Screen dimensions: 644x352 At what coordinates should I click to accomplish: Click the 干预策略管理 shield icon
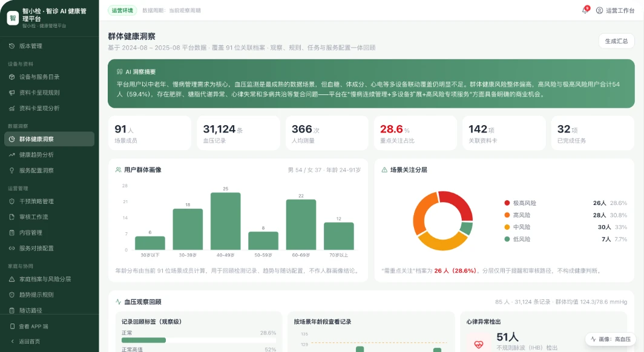tap(11, 201)
